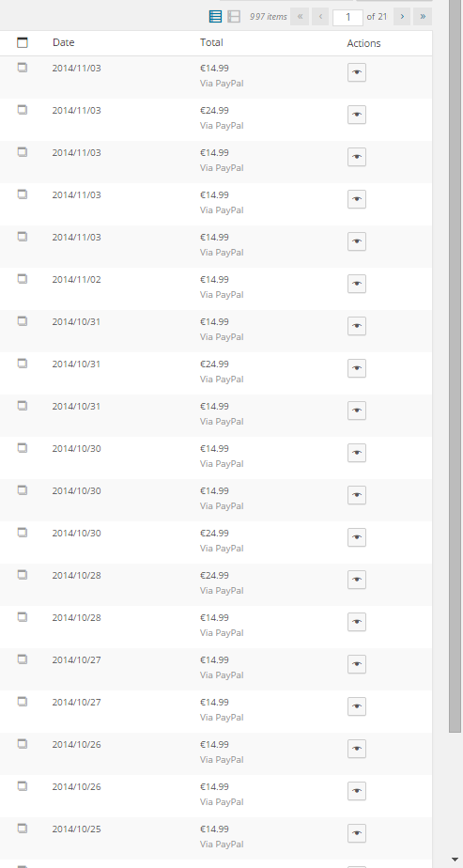Sort orders by Total column header
463x868 pixels.
(x=211, y=42)
